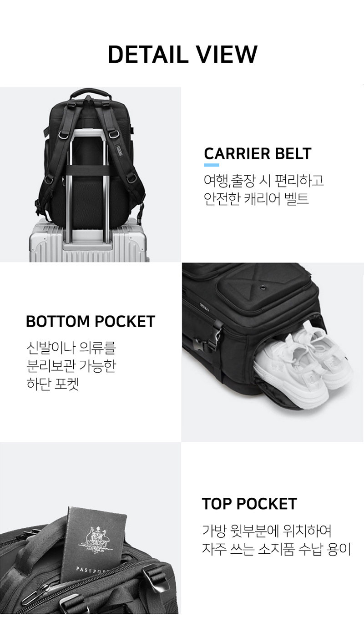Click the TOP POCKET title
The height and width of the screenshot is (637, 364).
click(249, 504)
